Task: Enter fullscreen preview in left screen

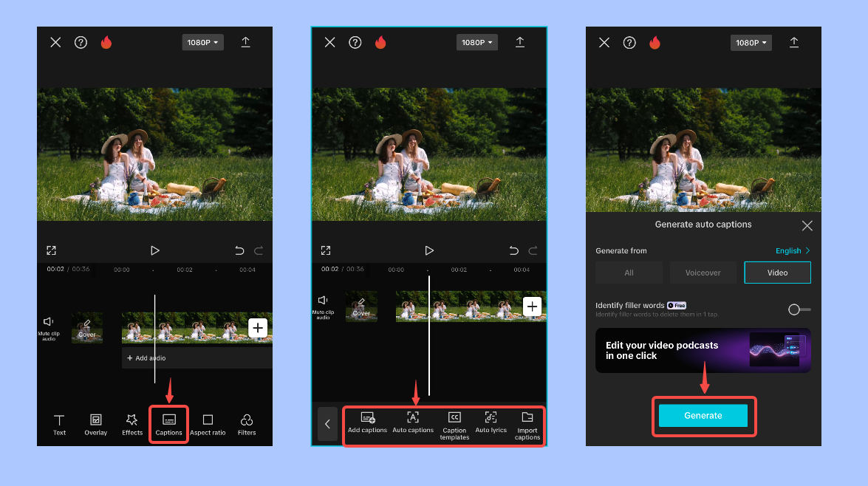Action: (x=52, y=250)
